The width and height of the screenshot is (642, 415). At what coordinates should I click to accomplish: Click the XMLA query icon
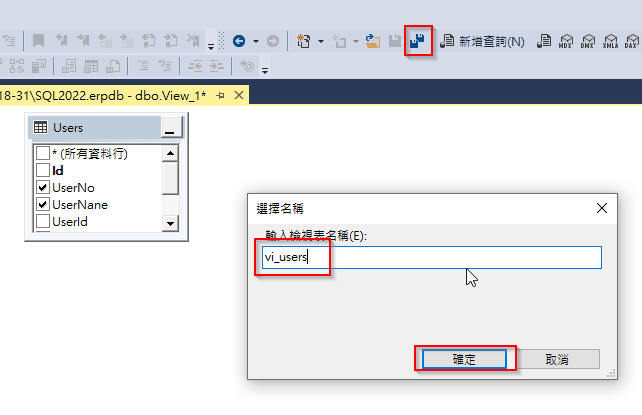pos(610,41)
